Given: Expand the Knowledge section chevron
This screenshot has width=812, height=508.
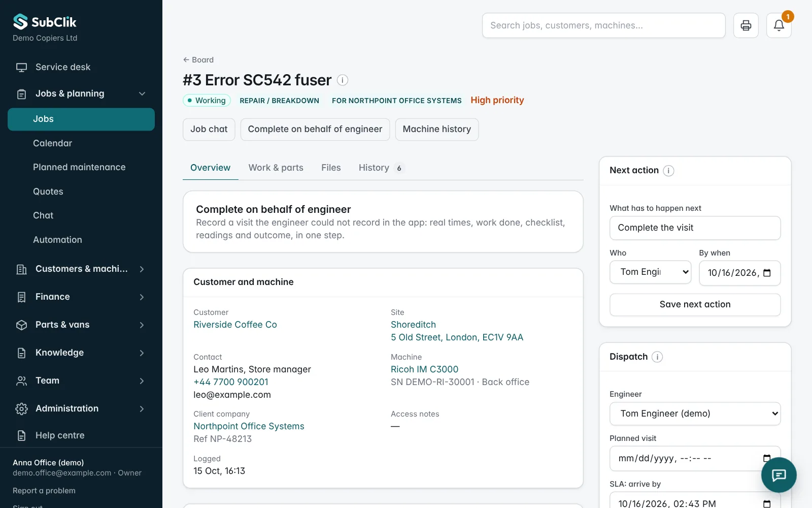Looking at the screenshot, I should 142,353.
